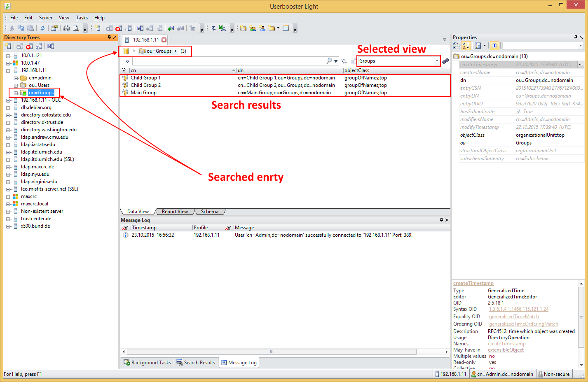Click the red Disconnect icon in Directory Trees panel

coord(29,46)
